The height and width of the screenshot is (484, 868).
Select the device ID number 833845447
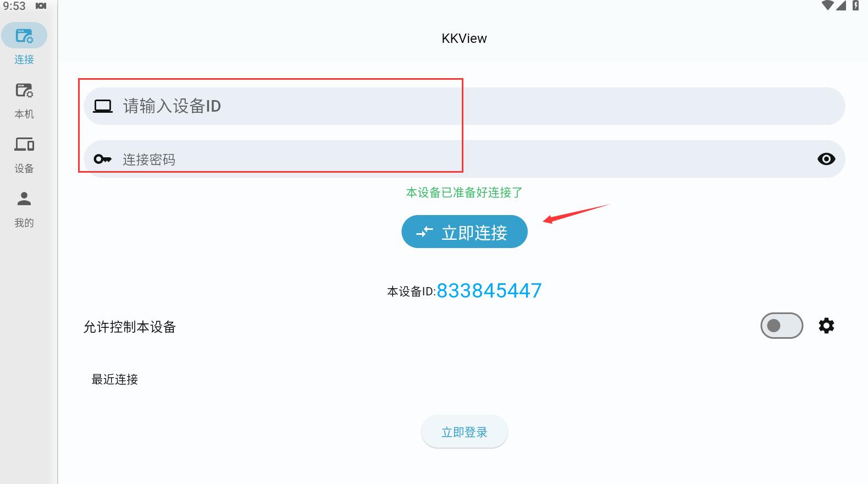click(x=489, y=290)
